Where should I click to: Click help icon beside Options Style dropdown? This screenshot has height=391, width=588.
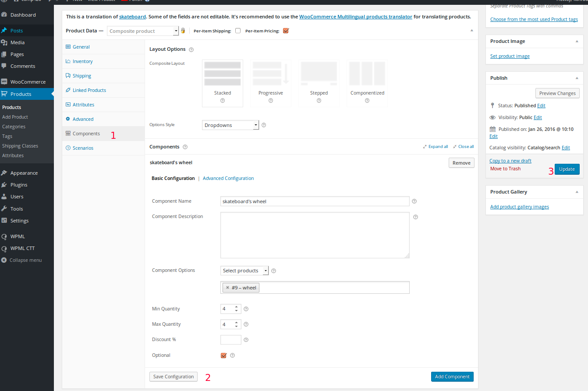click(x=263, y=125)
